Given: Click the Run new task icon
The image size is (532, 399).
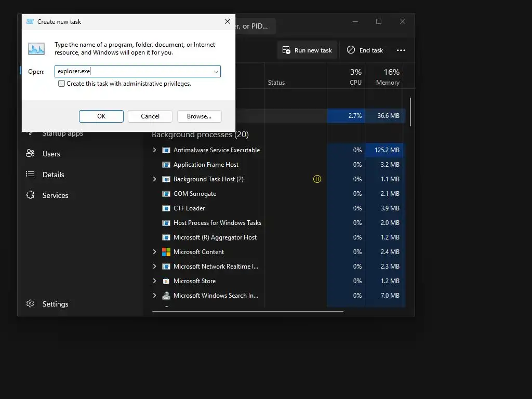Looking at the screenshot, I should click(286, 50).
